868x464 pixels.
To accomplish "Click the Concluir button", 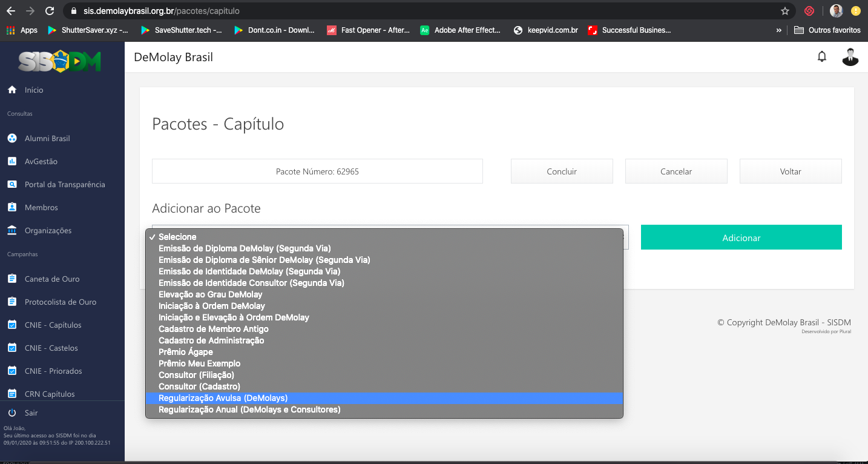I will click(561, 171).
